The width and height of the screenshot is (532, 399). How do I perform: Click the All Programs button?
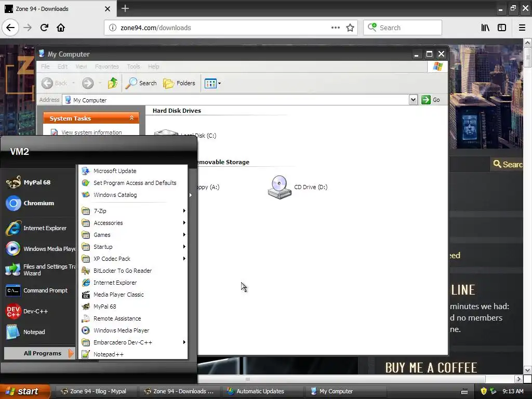(39, 353)
